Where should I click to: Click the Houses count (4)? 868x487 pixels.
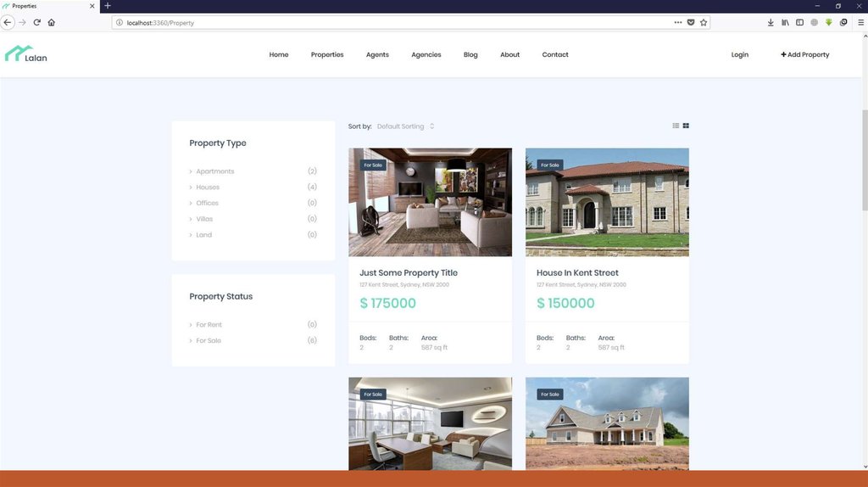tap(312, 188)
